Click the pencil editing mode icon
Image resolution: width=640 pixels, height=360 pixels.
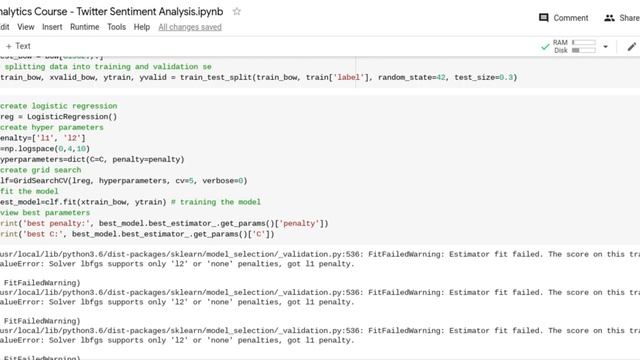[631, 47]
